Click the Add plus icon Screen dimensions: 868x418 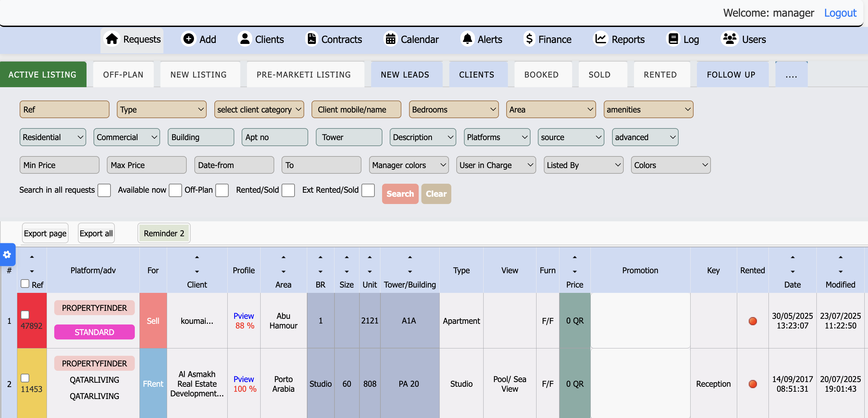coord(189,39)
